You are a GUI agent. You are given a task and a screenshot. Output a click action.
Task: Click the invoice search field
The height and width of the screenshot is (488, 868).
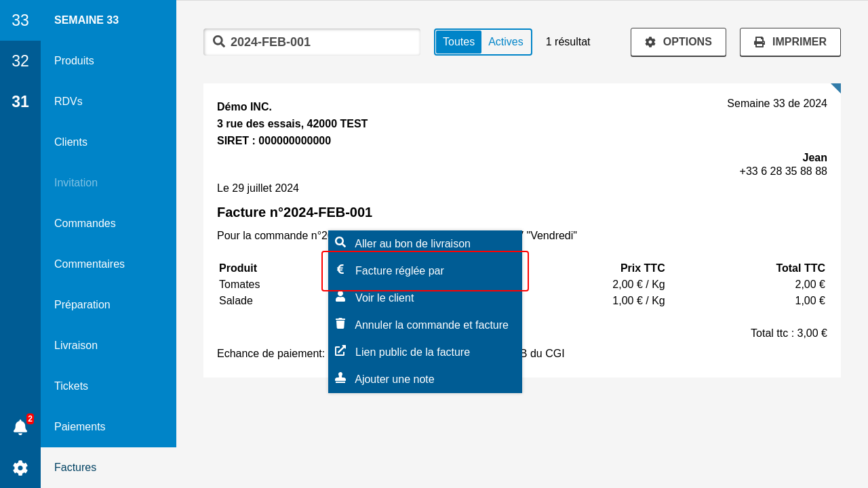(319, 42)
